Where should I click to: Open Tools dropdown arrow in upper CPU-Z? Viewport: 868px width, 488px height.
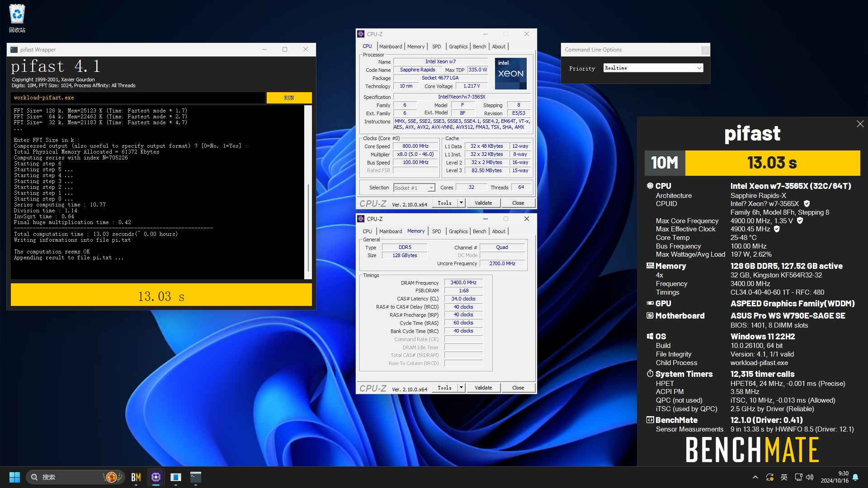point(461,203)
